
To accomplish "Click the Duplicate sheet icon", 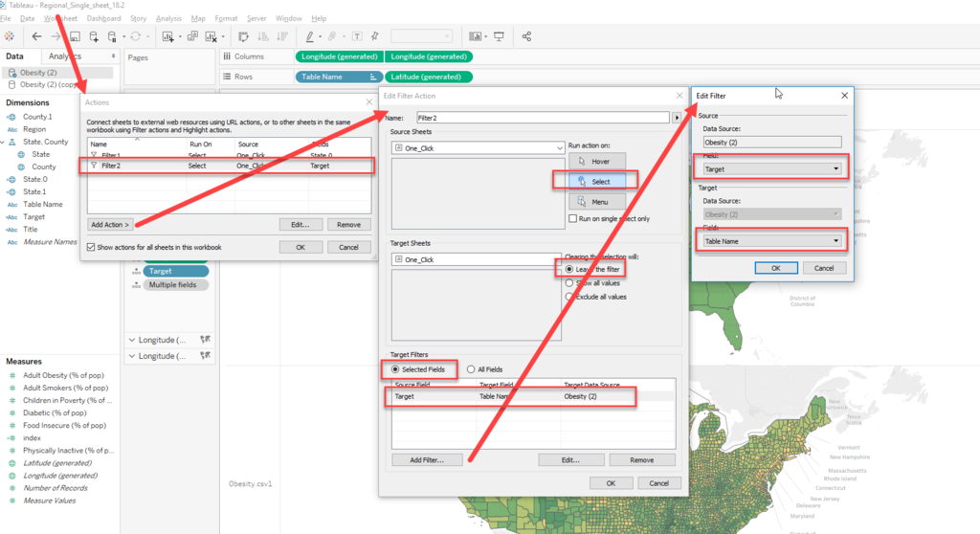I will (x=192, y=36).
